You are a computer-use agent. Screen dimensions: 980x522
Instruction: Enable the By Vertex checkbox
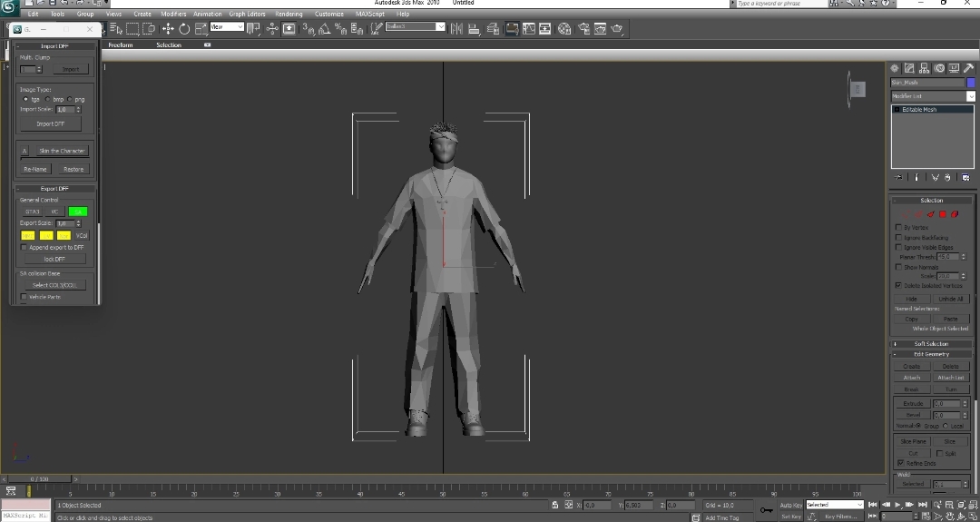click(899, 227)
